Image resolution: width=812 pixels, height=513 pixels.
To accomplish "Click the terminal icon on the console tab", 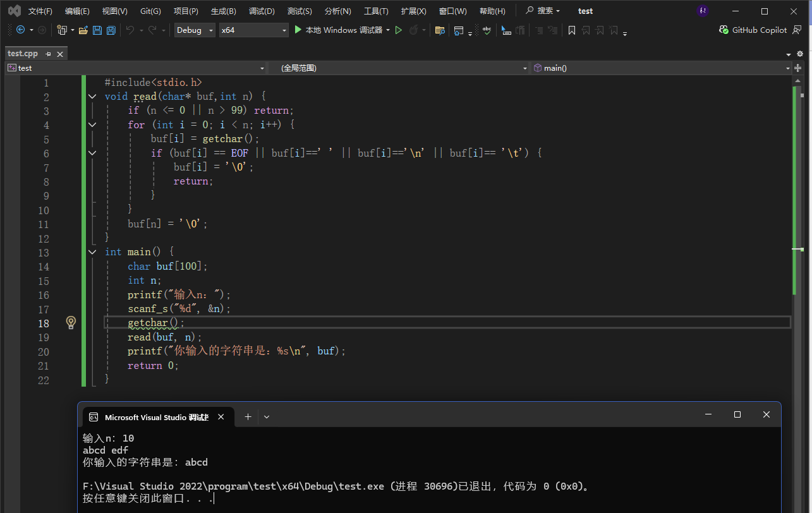I will tap(94, 417).
